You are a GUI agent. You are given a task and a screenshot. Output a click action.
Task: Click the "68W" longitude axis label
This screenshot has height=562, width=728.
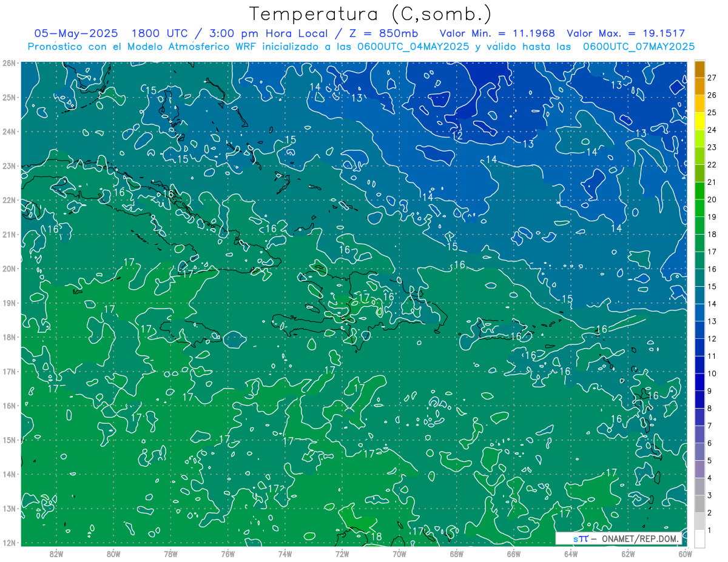coord(456,554)
